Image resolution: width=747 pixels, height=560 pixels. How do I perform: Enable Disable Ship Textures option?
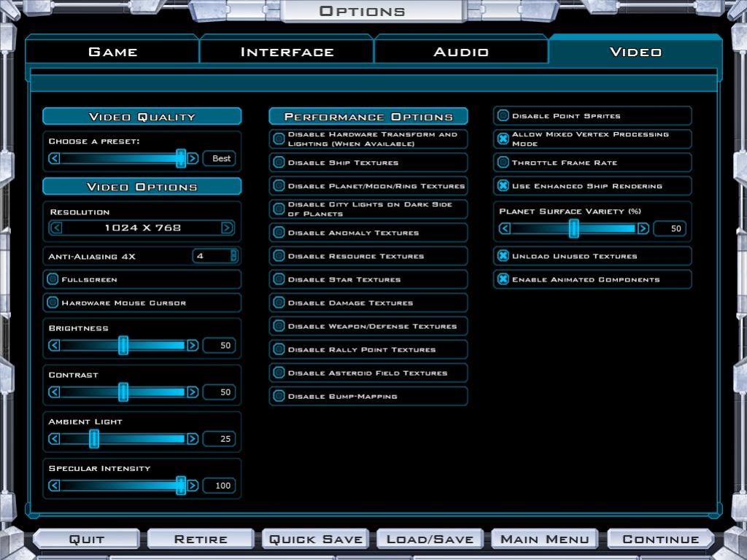279,163
